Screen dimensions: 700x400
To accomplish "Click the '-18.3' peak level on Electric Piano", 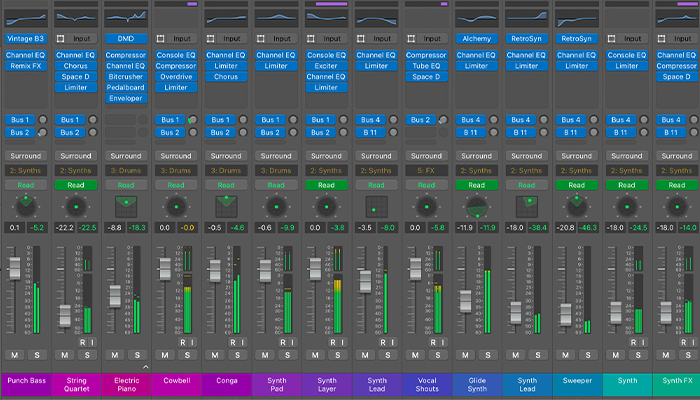I will pos(137,228).
